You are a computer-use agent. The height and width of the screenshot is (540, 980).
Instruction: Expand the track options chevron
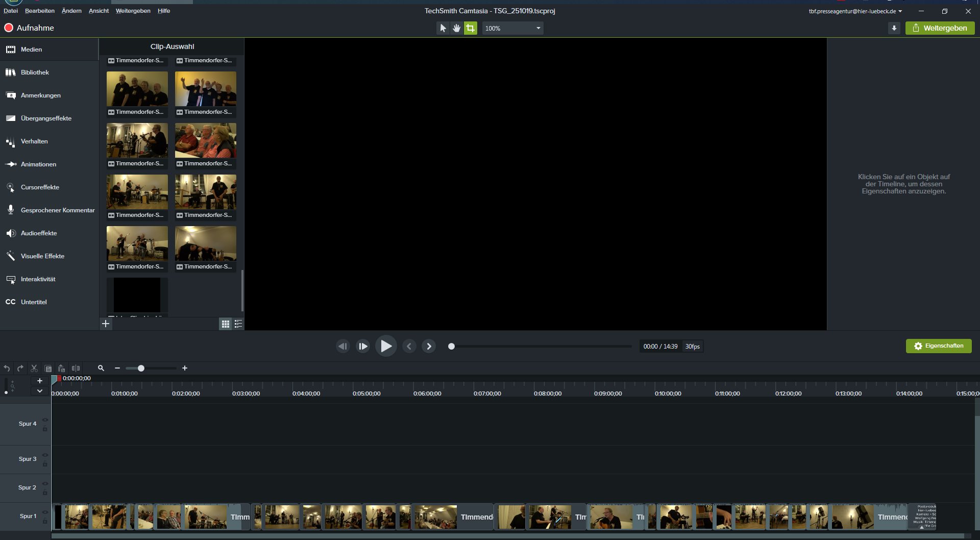(39, 391)
